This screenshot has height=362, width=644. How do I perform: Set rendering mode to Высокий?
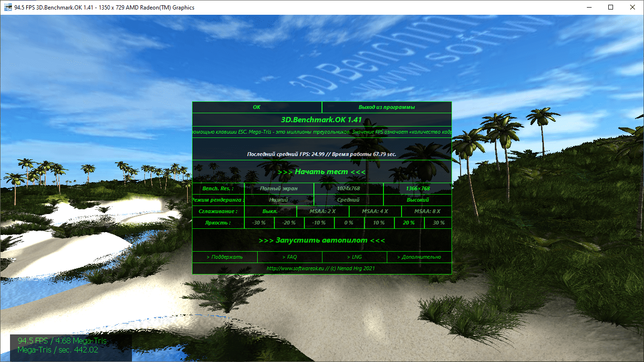[x=418, y=200]
